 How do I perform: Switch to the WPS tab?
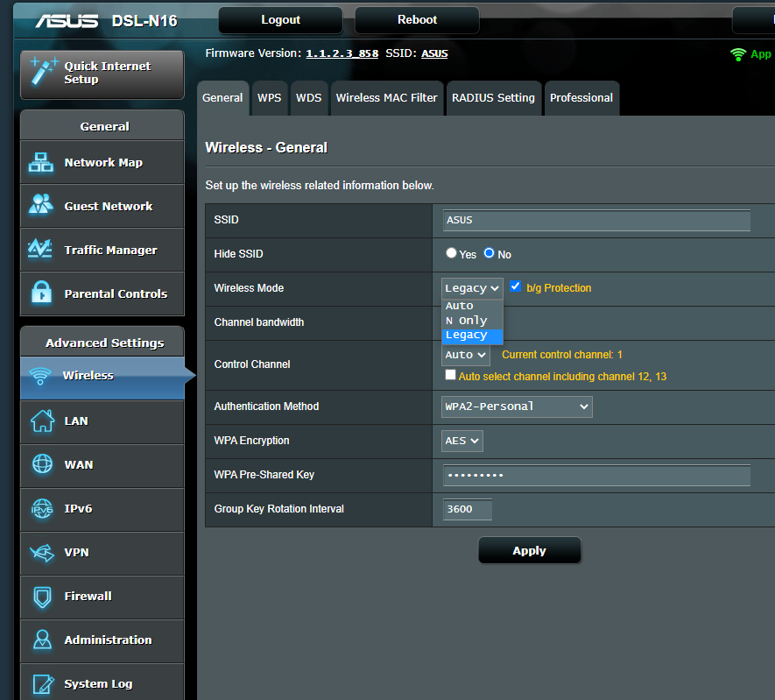pyautogui.click(x=269, y=98)
